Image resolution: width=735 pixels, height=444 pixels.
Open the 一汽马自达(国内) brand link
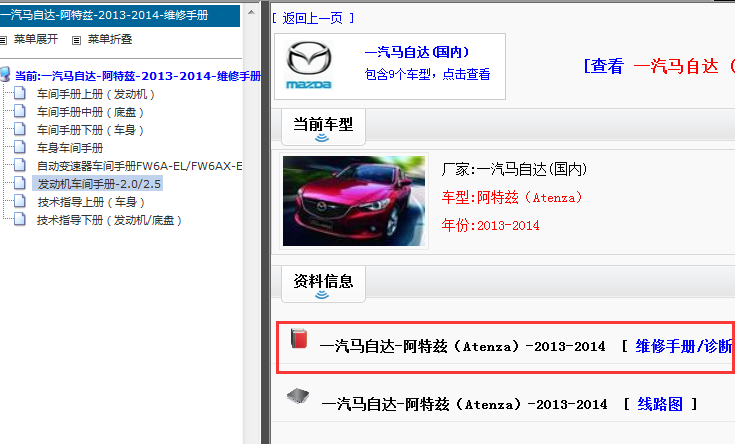417,52
